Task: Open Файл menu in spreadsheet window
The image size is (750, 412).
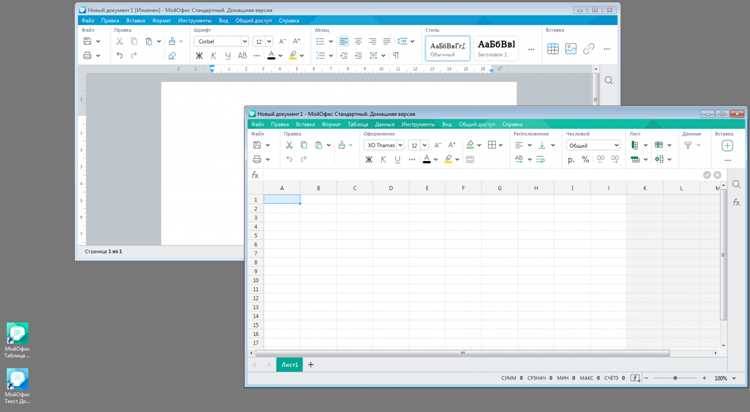Action: [x=258, y=124]
